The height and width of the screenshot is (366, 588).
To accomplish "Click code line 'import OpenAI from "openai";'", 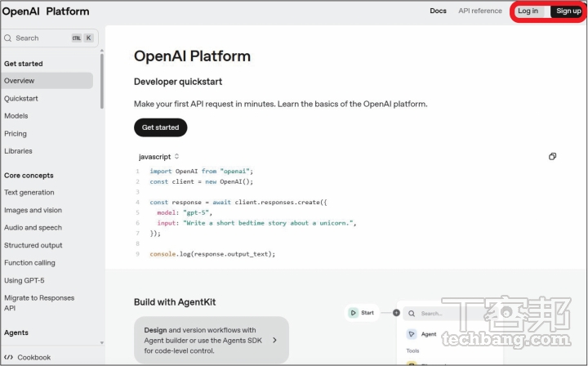I will point(202,172).
